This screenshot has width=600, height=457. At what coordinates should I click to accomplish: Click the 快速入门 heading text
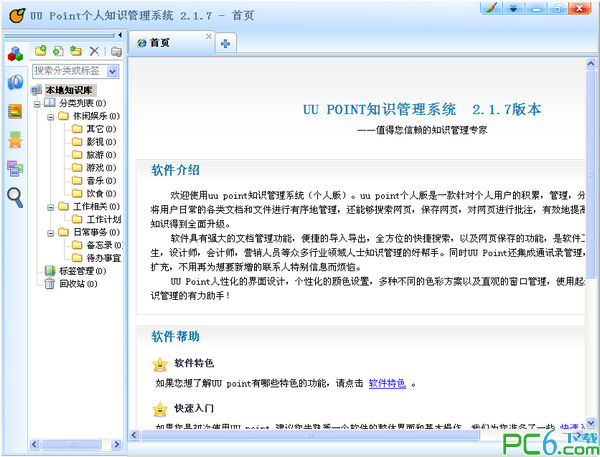pos(194,408)
